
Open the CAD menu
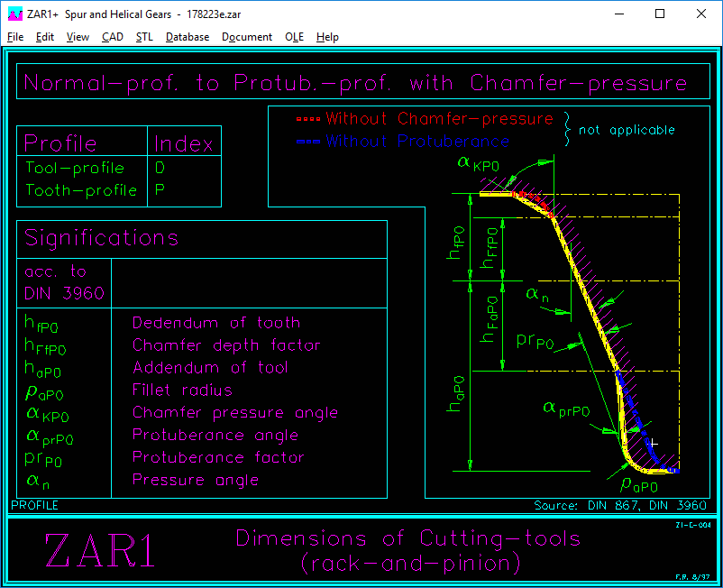113,37
